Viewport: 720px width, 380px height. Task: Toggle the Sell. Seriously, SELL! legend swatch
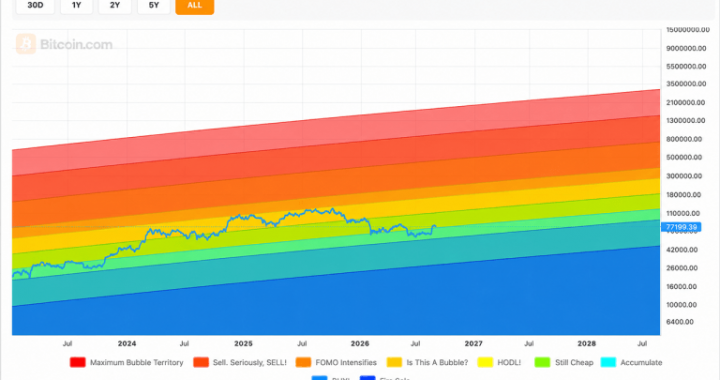[201, 363]
